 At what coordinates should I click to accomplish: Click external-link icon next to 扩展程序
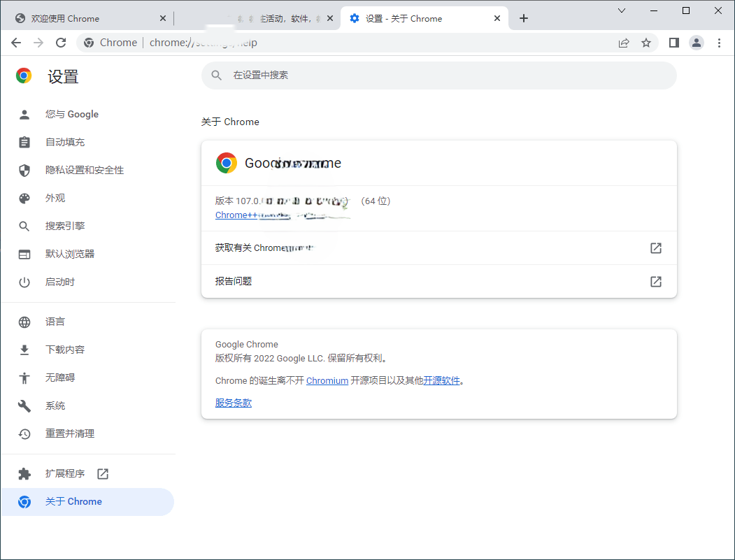tap(103, 474)
